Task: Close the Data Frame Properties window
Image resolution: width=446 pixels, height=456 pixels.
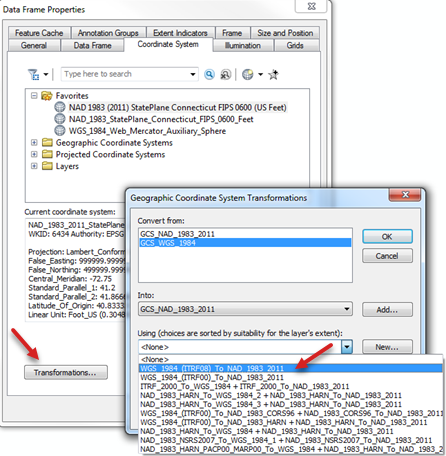Action: point(311,6)
